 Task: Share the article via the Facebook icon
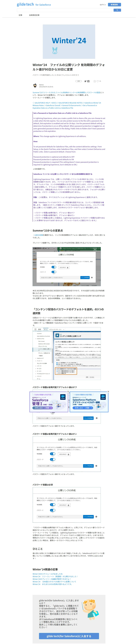(x=88, y=81)
